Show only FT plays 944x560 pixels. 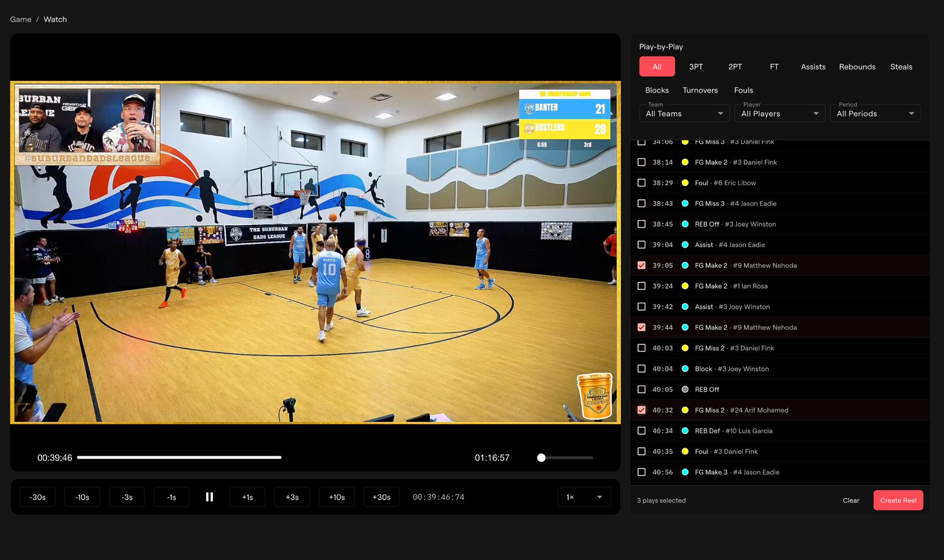pyautogui.click(x=774, y=67)
